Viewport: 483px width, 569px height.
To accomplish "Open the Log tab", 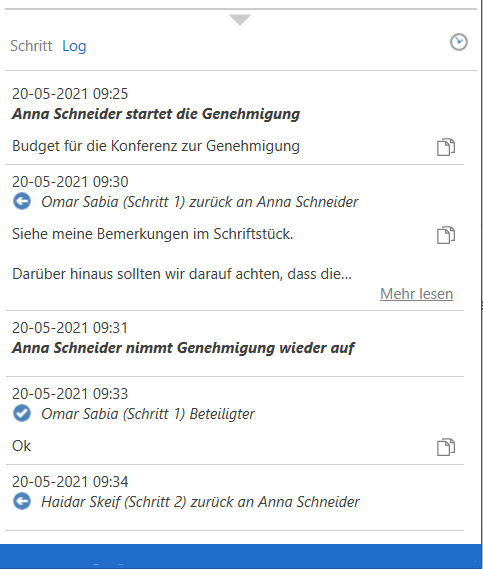I will 74,46.
